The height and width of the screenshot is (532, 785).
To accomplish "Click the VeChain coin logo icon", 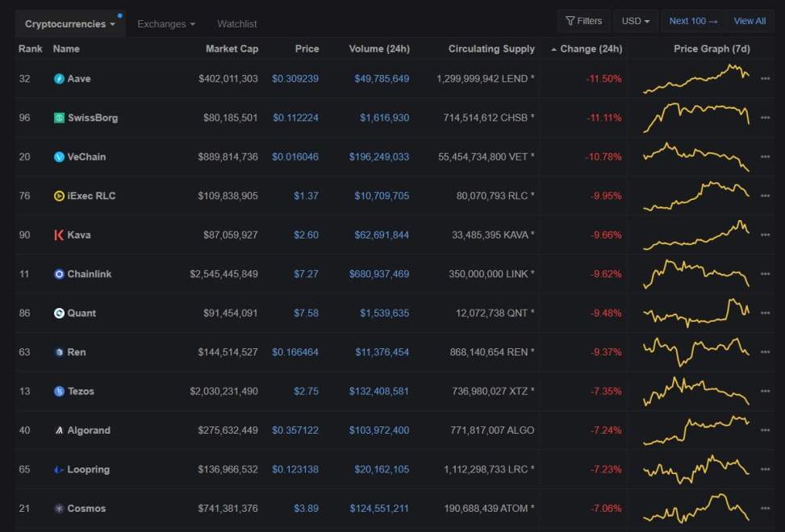I will [59, 157].
